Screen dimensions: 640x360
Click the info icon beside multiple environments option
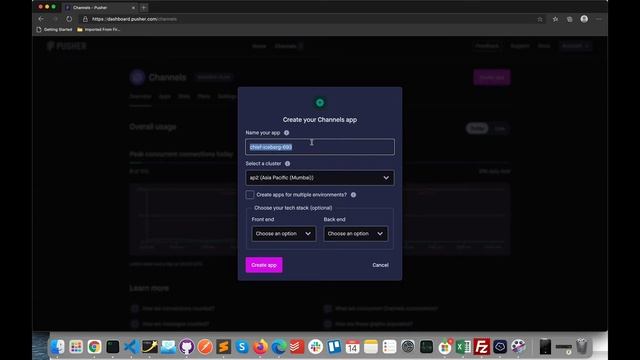[353, 195]
